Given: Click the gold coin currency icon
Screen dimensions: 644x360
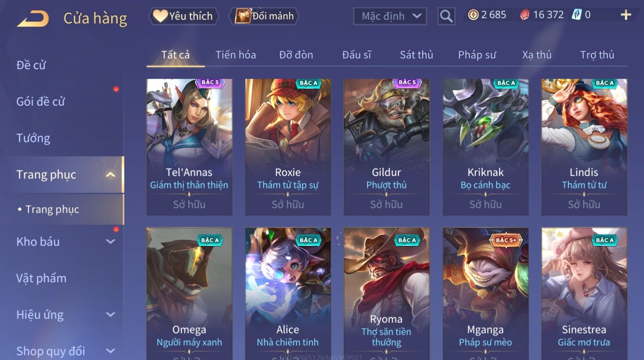Looking at the screenshot, I should [473, 15].
